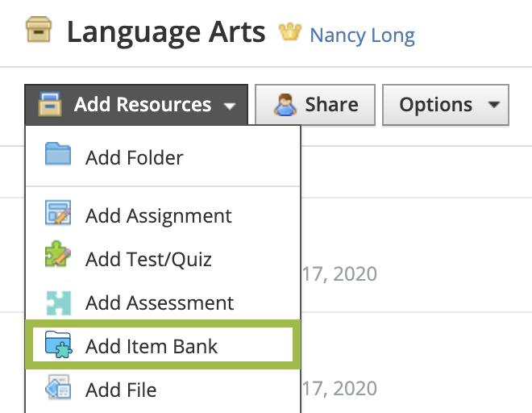Image resolution: width=532 pixels, height=413 pixels.
Task: Click the Add Item Bank icon
Action: pos(58,346)
